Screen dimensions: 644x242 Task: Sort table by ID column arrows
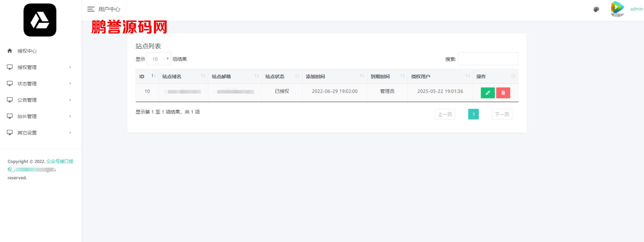tap(153, 76)
